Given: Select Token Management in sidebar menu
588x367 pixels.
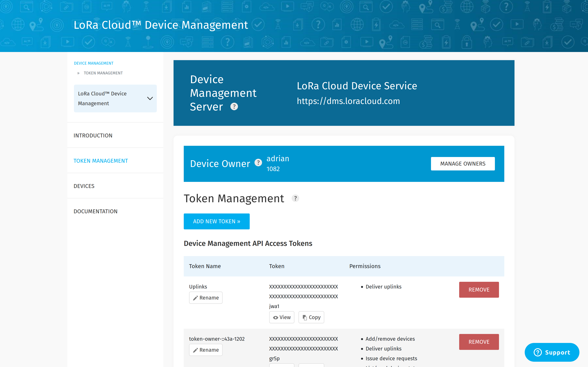Looking at the screenshot, I should pos(101,161).
